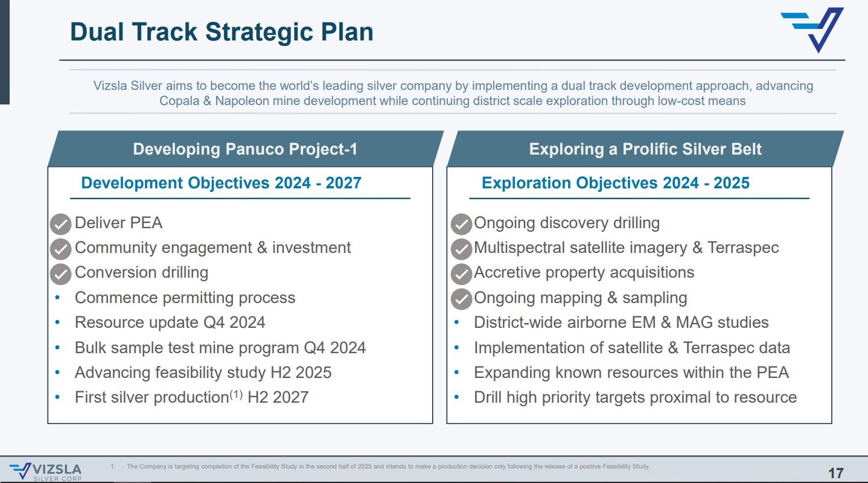Screen dimensions: 868x483
Task: Select the Dual Track Strategic Plan title
Action: pos(222,31)
